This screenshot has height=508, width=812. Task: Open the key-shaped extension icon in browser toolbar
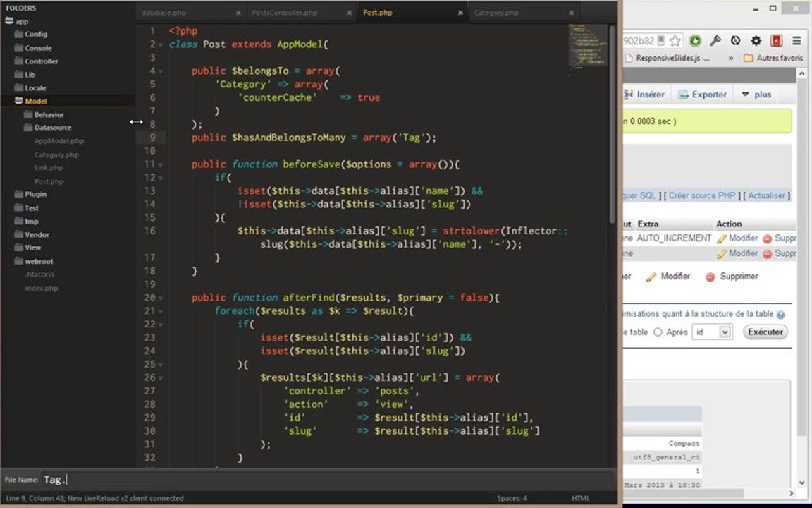[715, 40]
